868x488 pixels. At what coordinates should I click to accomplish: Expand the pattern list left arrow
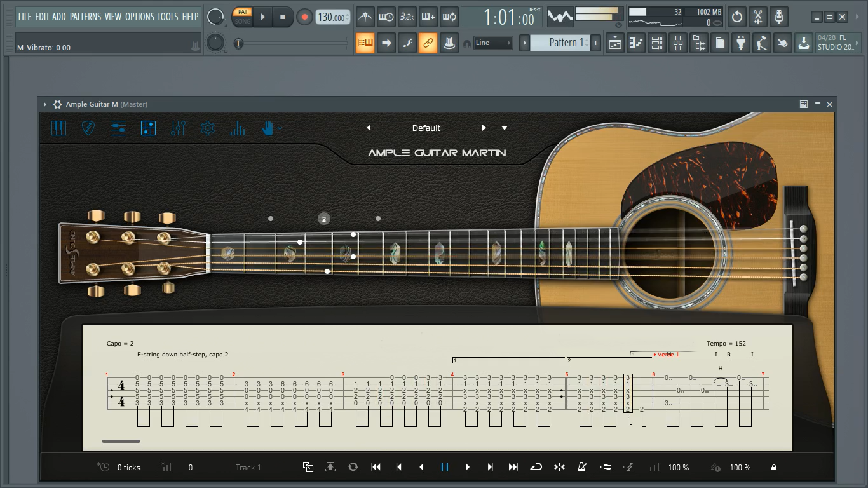(524, 43)
